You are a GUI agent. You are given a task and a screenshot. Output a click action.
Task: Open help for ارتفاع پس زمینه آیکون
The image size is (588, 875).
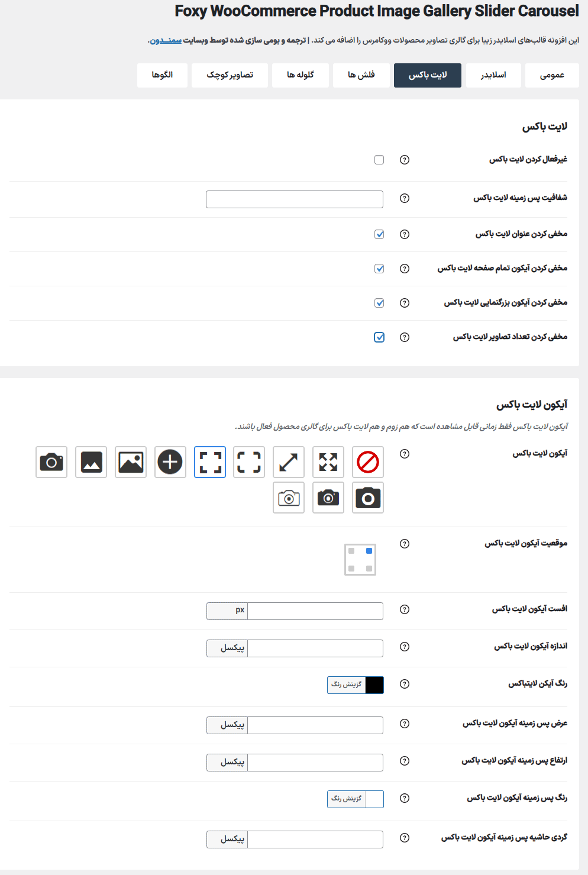coord(405,761)
